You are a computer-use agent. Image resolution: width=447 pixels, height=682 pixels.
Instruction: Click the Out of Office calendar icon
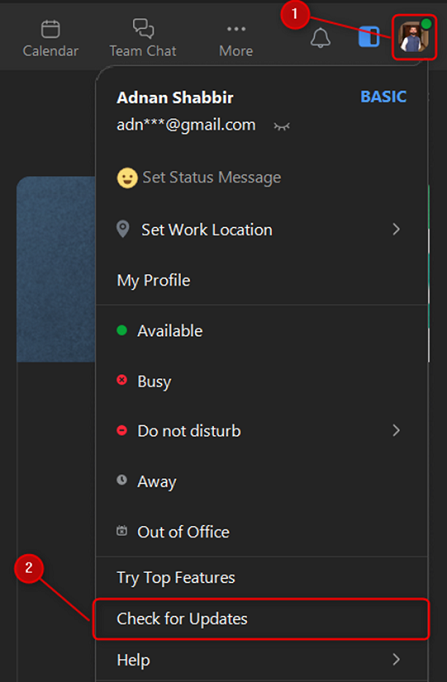point(122,531)
